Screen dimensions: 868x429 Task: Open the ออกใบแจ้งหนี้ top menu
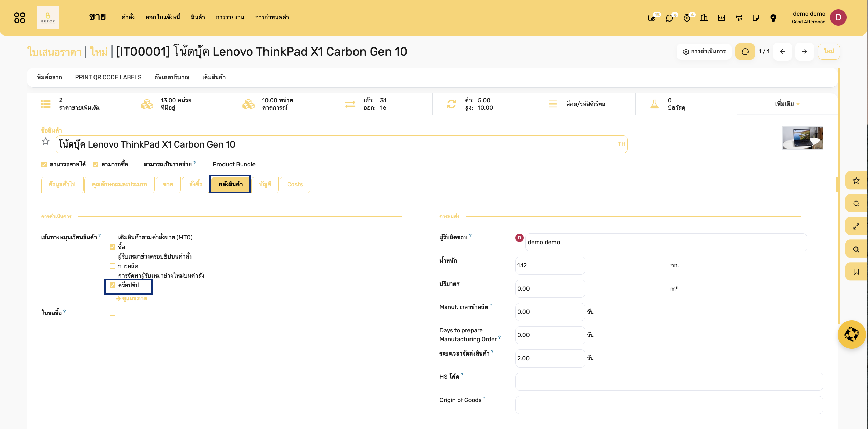tap(163, 17)
